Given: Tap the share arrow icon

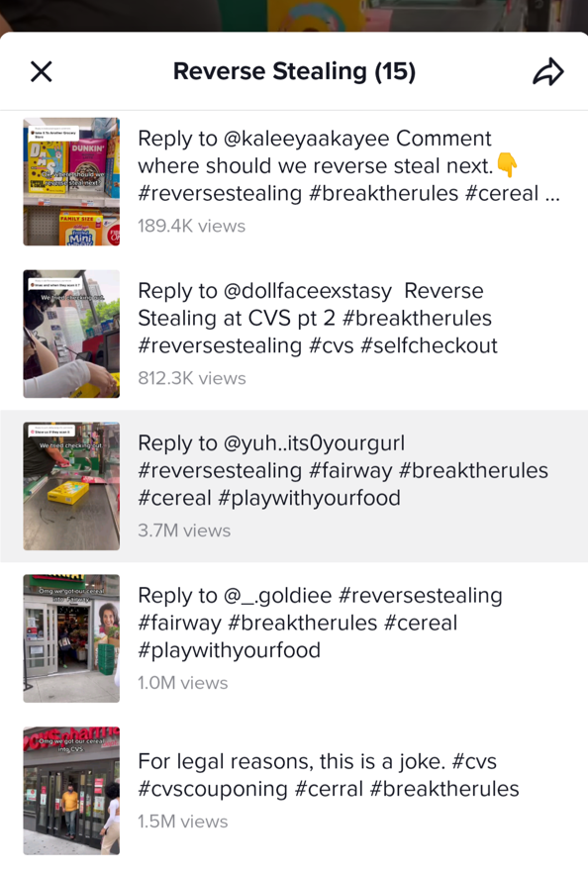Looking at the screenshot, I should tap(548, 71).
